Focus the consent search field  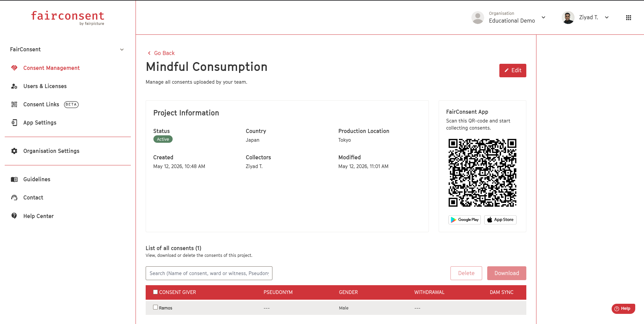point(209,273)
